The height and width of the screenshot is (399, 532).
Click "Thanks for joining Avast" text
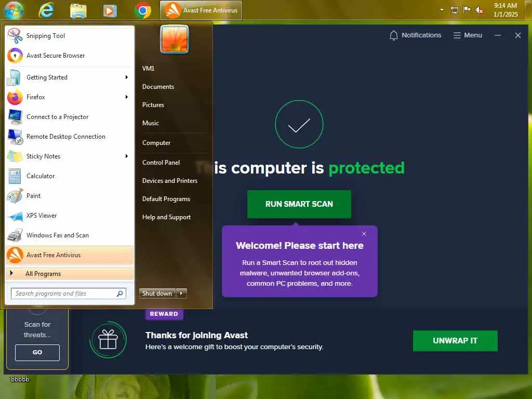(197, 335)
